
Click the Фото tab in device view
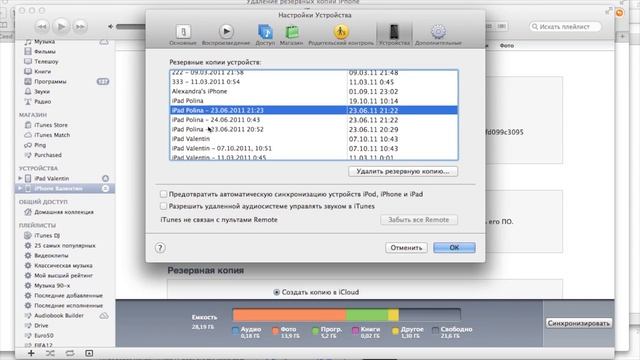[x=507, y=46]
